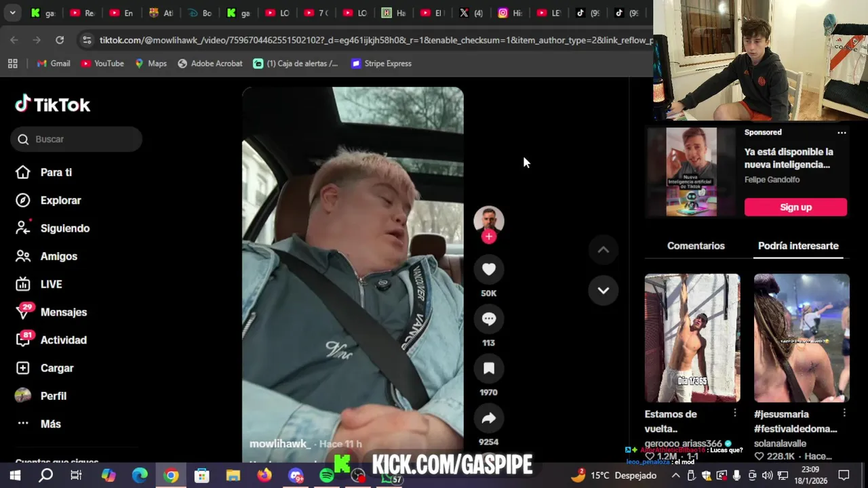Open the Maps bookmark
Image resolution: width=868 pixels, height=488 pixels.
tap(151, 63)
